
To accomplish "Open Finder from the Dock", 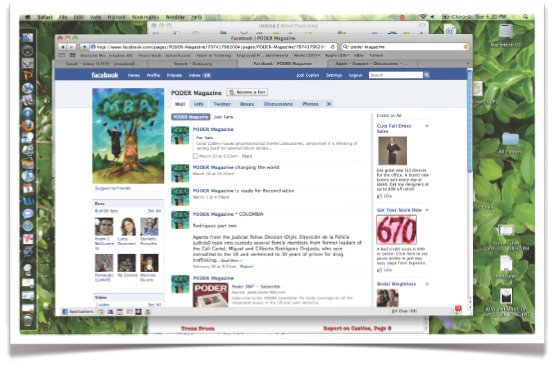I will (x=28, y=38).
